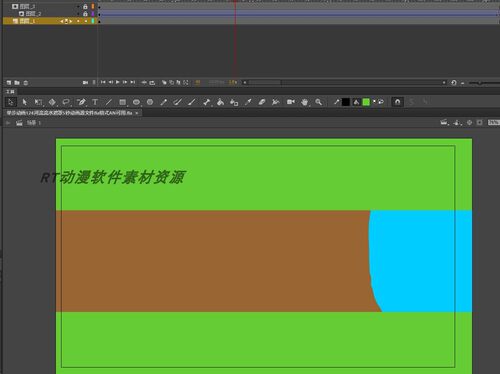The image size is (500, 374).
Task: Step forward one frame
Action: click(125, 82)
